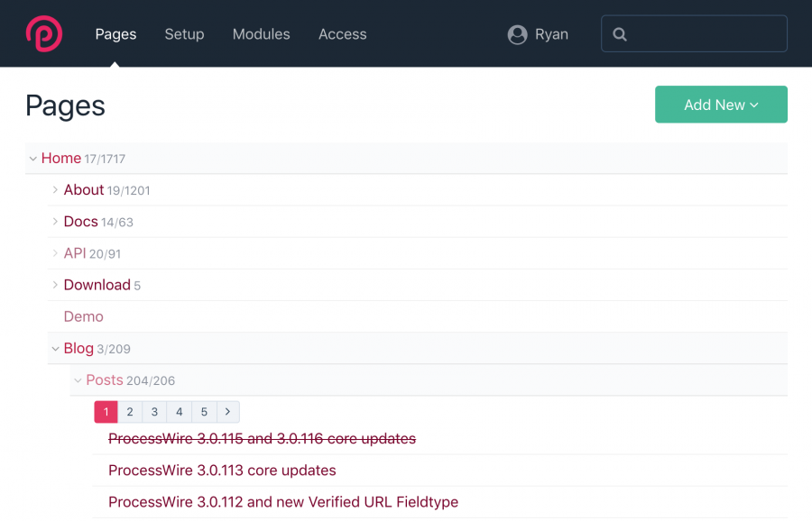
Task: Select the API page link
Action: click(75, 253)
